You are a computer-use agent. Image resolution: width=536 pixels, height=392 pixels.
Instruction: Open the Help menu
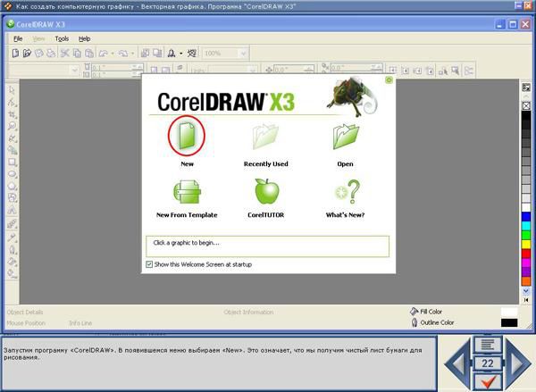point(84,39)
